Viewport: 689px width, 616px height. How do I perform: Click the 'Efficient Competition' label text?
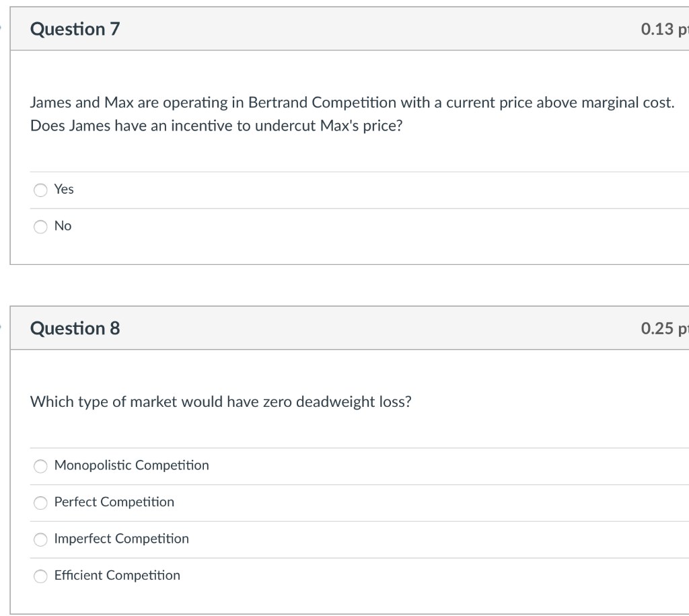pyautogui.click(x=117, y=576)
